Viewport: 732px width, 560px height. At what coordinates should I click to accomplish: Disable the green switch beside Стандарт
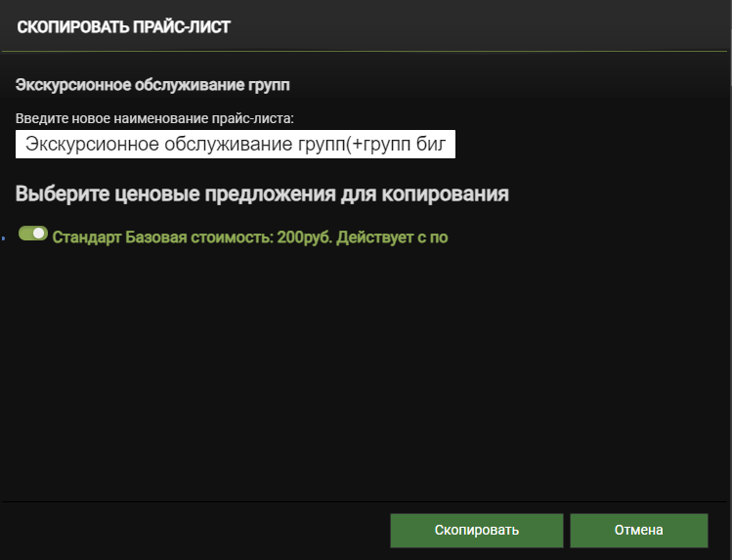33,235
